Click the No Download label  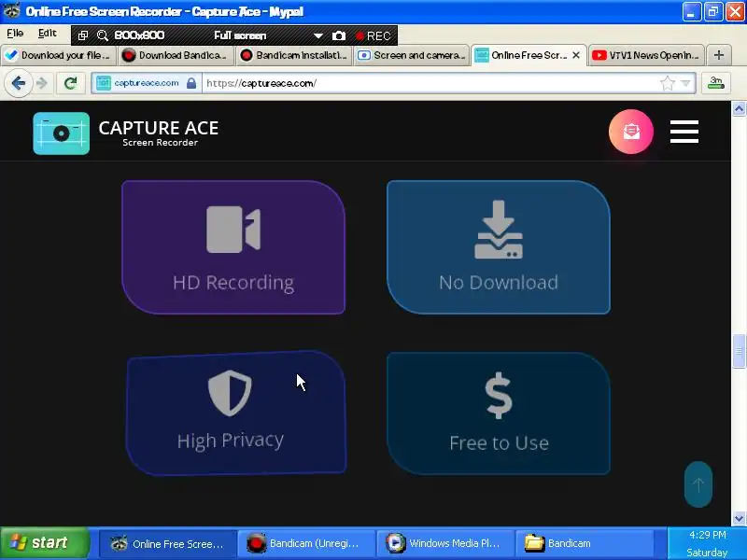pos(499,283)
